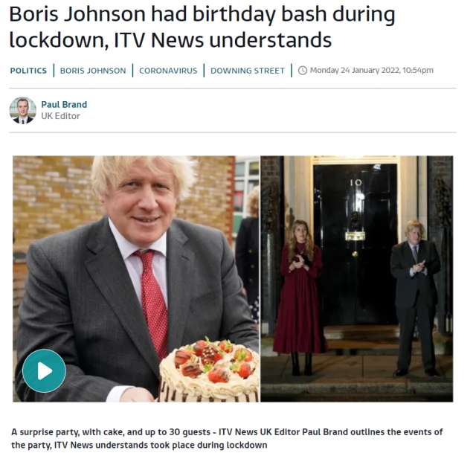Viewport: 476px width, 453px height.
Task: Click the Monday 24 January 2022 timestamp
Action: tap(372, 70)
